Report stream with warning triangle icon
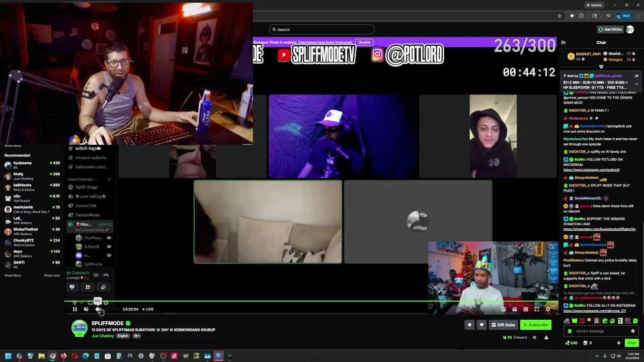Screen dimensions: 644x362 [546, 337]
